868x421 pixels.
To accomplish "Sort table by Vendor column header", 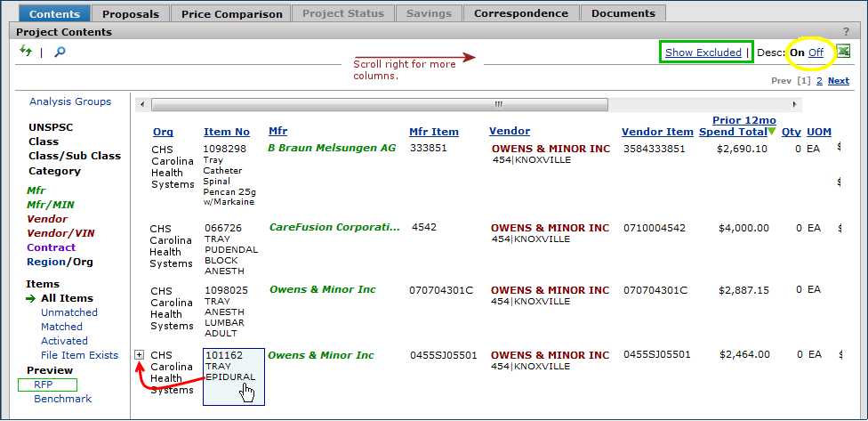I will coord(509,132).
